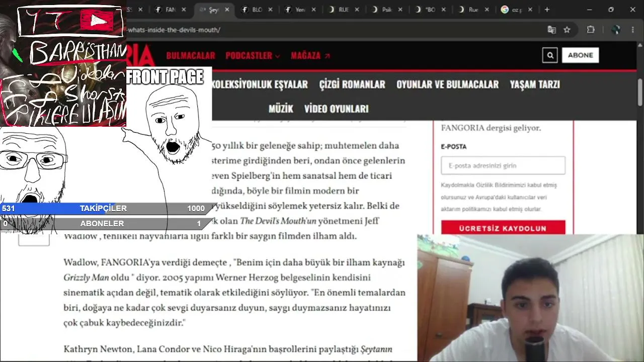Close the Google 'oz p' tab
Image resolution: width=644 pixels, height=362 pixels.
tap(530, 10)
